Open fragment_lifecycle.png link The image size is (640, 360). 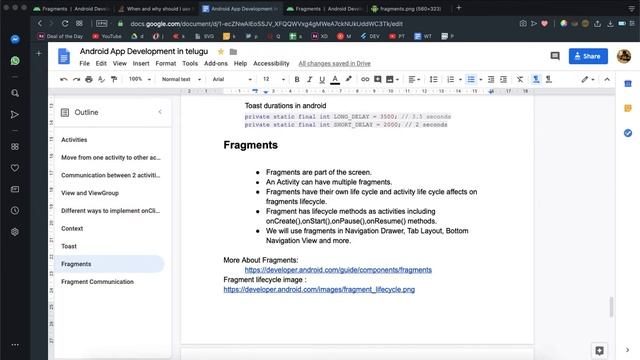[x=319, y=289]
